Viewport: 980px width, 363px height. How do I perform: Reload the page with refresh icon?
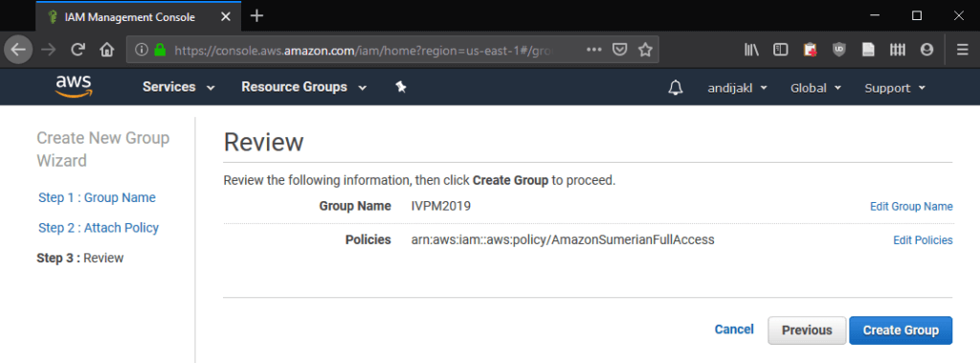(x=78, y=50)
